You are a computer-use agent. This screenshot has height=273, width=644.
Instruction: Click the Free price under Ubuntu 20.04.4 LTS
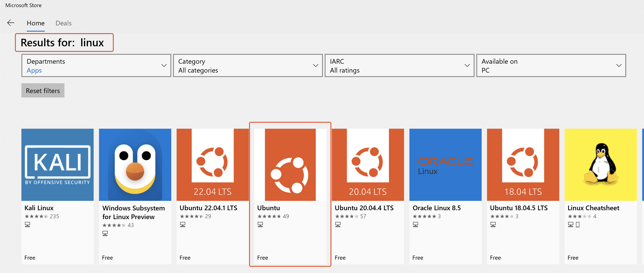[340, 258]
